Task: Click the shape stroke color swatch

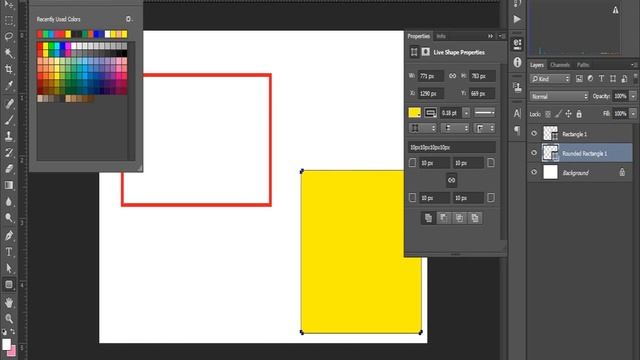Action: pos(430,113)
